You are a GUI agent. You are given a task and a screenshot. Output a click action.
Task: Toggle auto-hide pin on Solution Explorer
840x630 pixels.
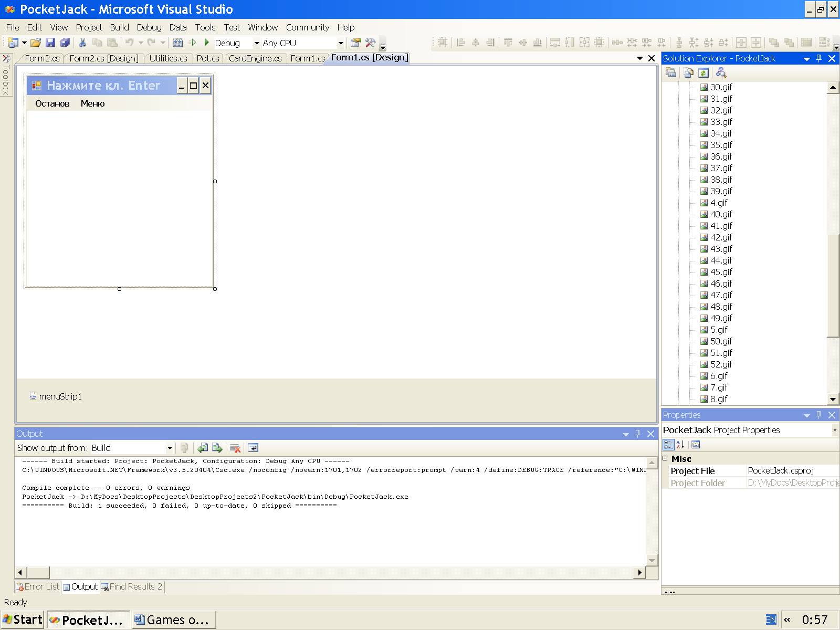click(818, 58)
